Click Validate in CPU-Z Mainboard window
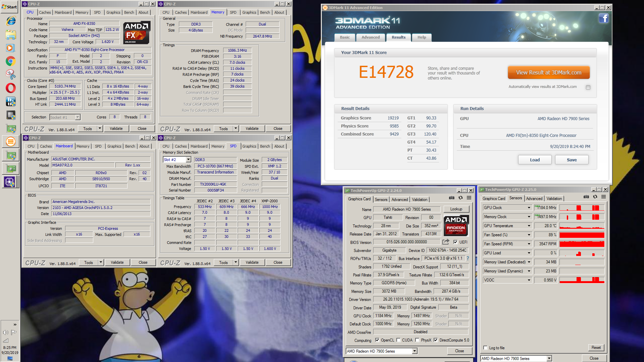 (x=117, y=262)
